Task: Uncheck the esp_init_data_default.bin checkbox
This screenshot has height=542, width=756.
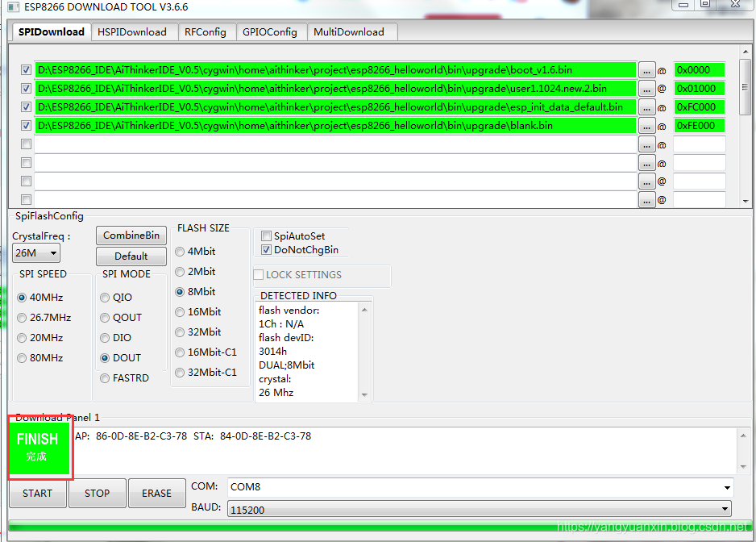Action: pos(26,107)
